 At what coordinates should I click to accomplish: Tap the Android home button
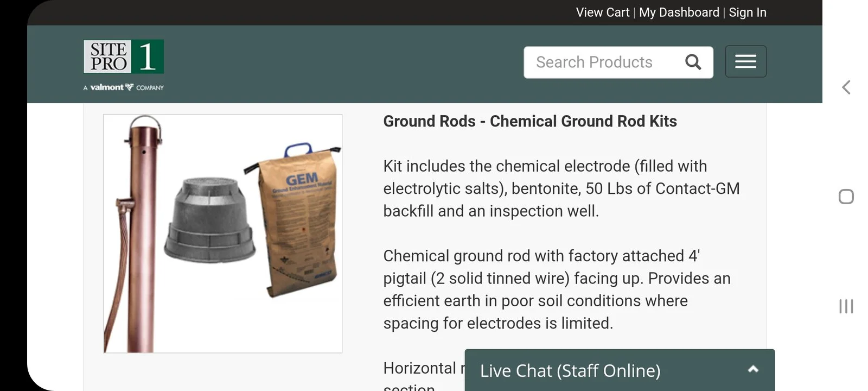[846, 197]
